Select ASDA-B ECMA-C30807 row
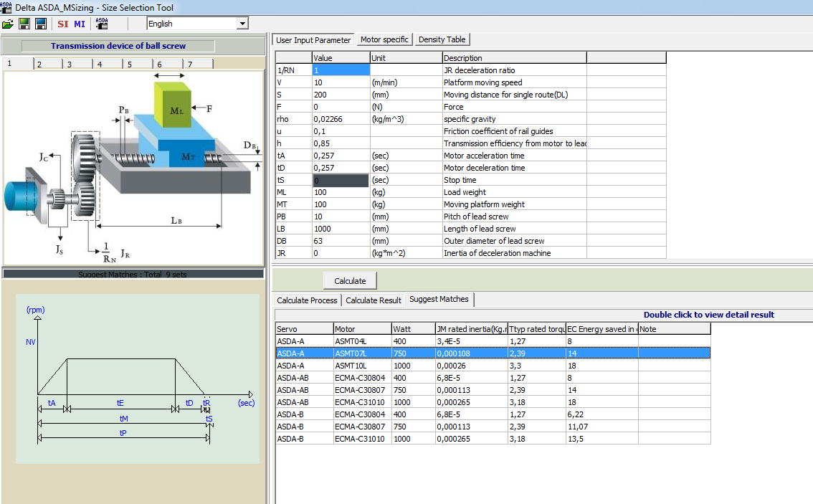Screen dimensions: 813x504 coord(493,427)
